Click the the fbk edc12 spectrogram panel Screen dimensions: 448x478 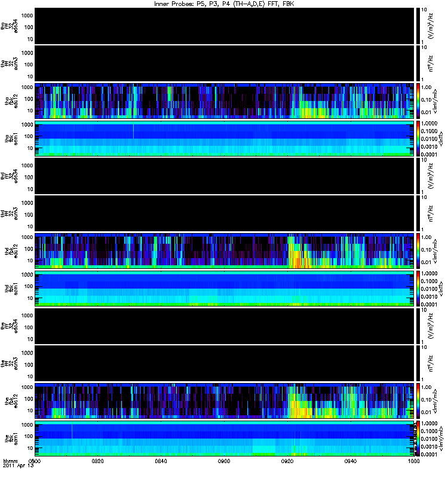[x=225, y=401]
